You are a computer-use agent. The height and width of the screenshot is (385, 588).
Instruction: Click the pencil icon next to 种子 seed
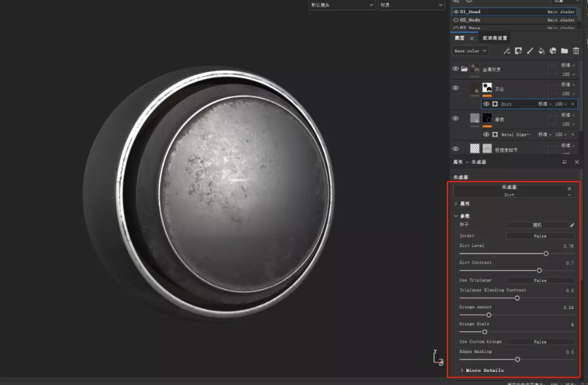point(572,225)
